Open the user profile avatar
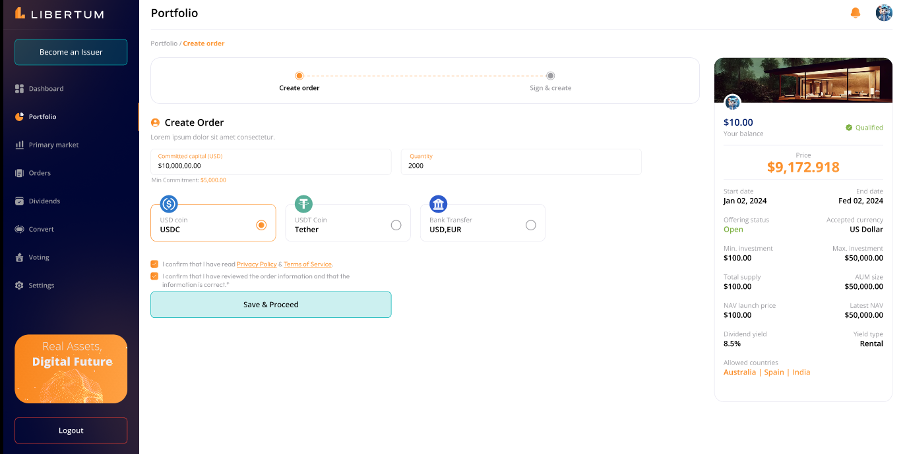904x454 pixels. 884,13
